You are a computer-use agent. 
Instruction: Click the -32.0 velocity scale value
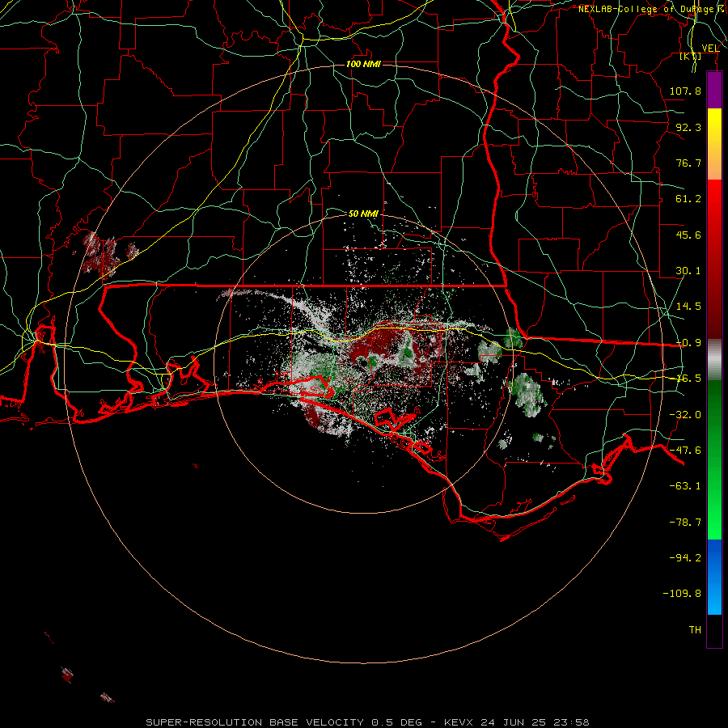pos(685,415)
